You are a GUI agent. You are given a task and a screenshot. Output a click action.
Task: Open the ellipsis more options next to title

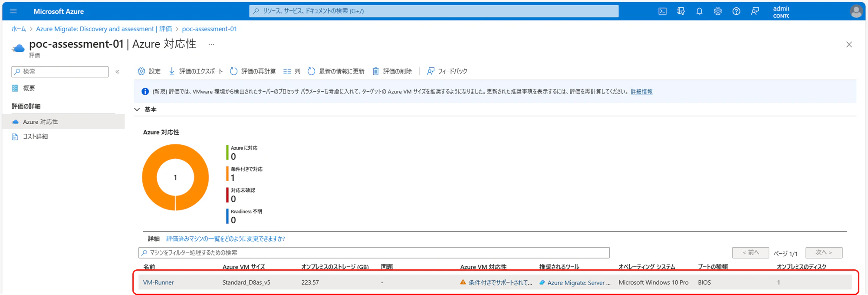(211, 44)
